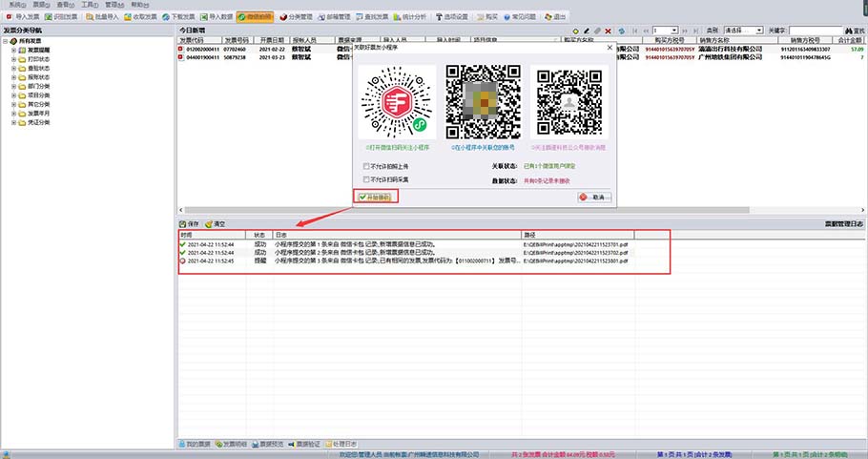Click the 查找 binoculars search button
The width and height of the screenshot is (868, 459).
(852, 31)
